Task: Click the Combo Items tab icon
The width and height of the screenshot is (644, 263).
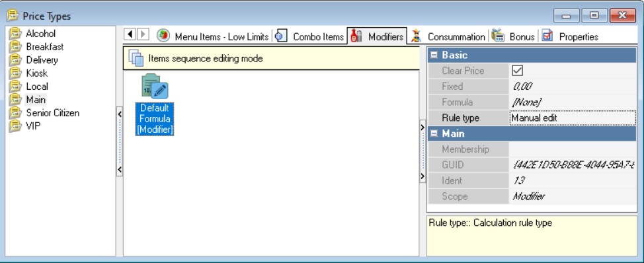Action: pos(281,35)
